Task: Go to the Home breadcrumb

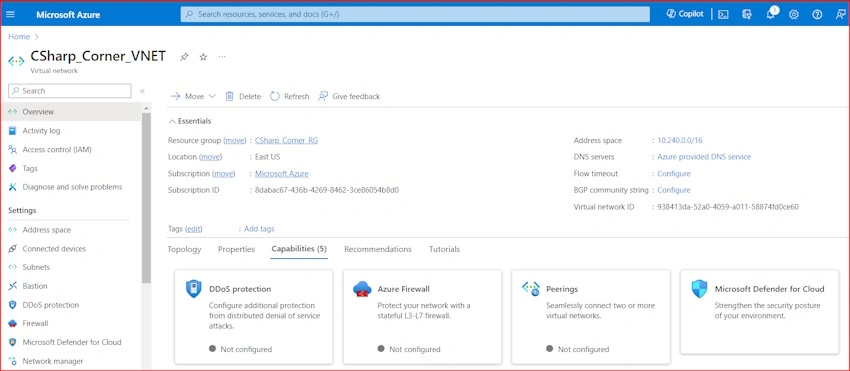Action: coord(19,37)
